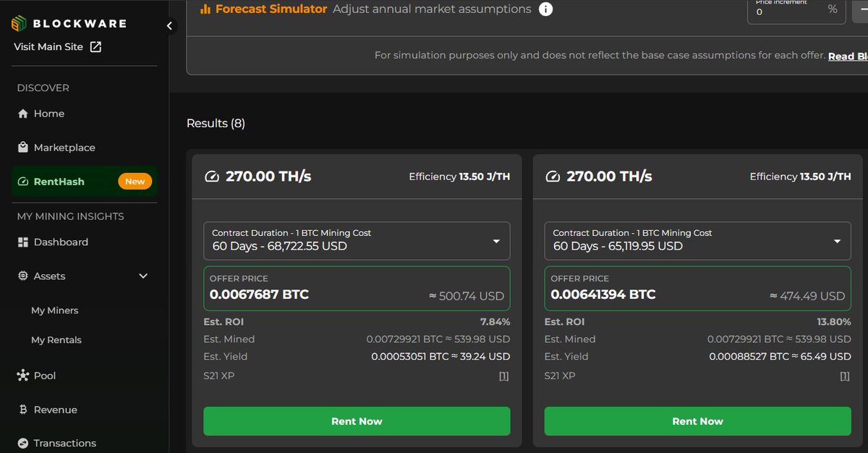Screen dimensions: 868x453
Task: Click the speedometer icon on the 68,722.55 USD card
Action: (x=212, y=177)
